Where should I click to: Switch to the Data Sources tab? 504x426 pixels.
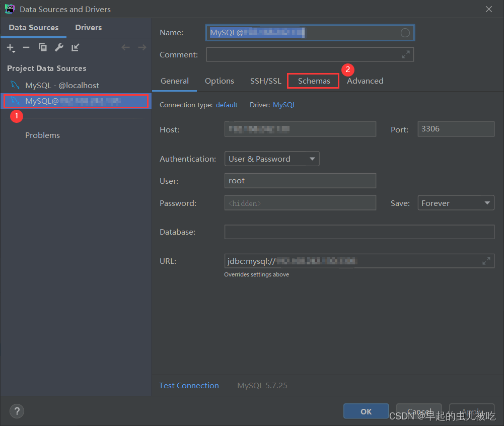tap(33, 28)
